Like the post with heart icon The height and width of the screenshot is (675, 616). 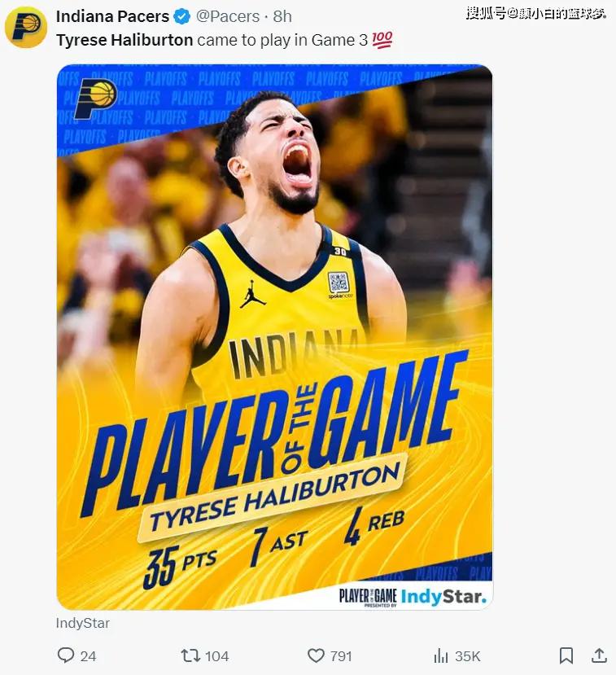click(316, 655)
